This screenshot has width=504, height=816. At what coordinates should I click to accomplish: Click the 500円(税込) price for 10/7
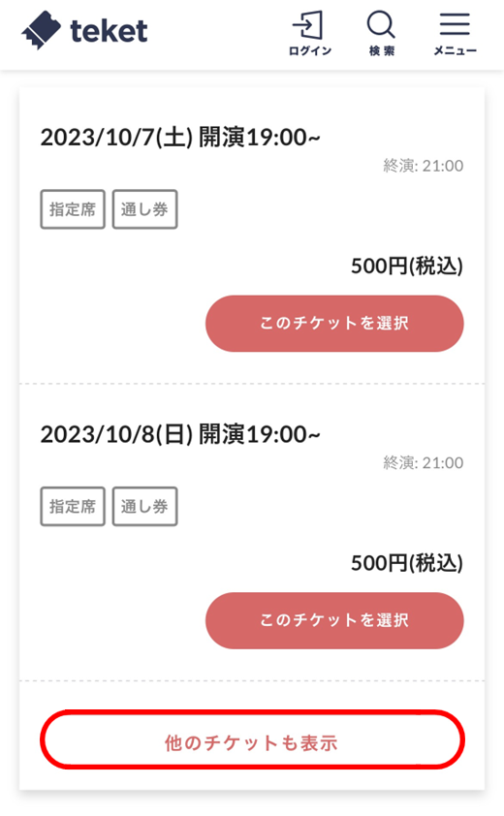click(407, 266)
